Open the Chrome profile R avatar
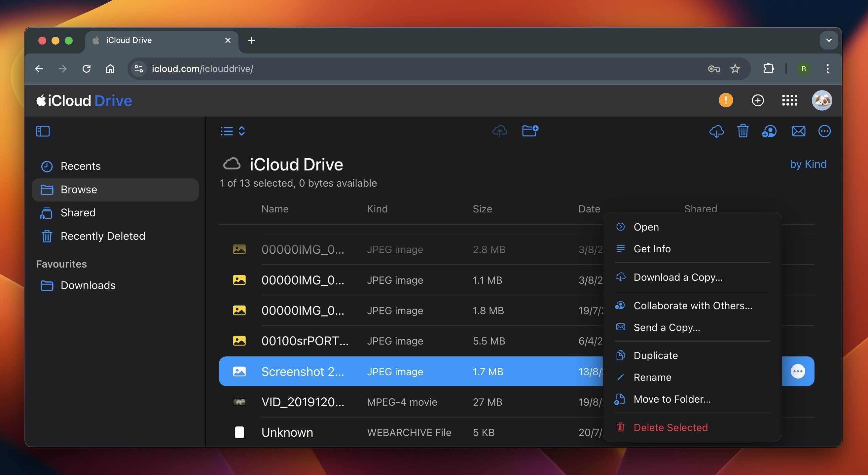The image size is (868, 475). [x=804, y=69]
